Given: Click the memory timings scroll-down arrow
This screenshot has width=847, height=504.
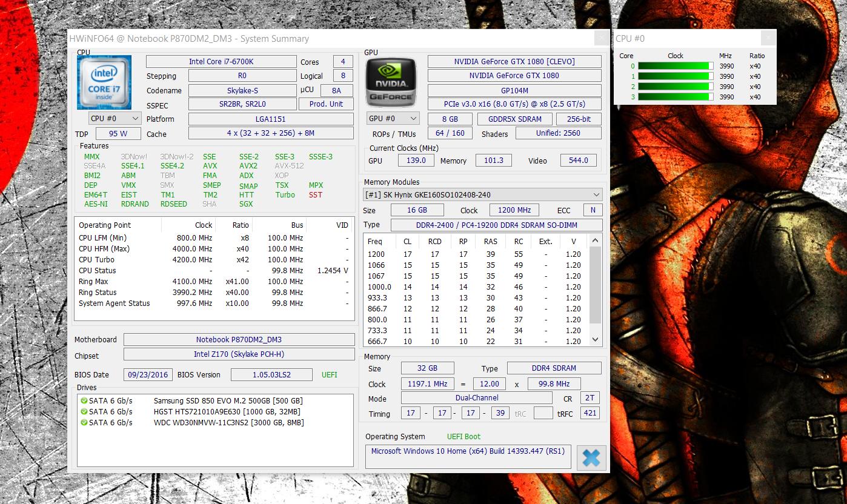Looking at the screenshot, I should [595, 340].
